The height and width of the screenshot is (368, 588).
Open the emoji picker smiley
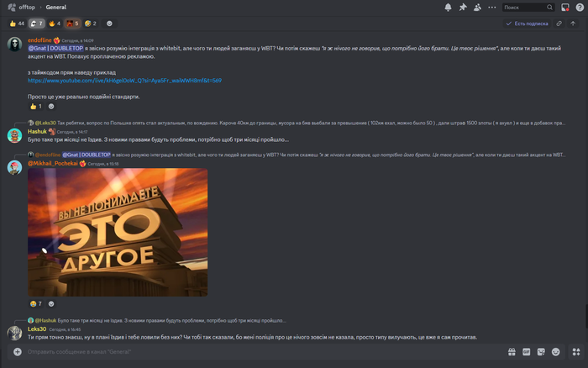[x=556, y=352]
